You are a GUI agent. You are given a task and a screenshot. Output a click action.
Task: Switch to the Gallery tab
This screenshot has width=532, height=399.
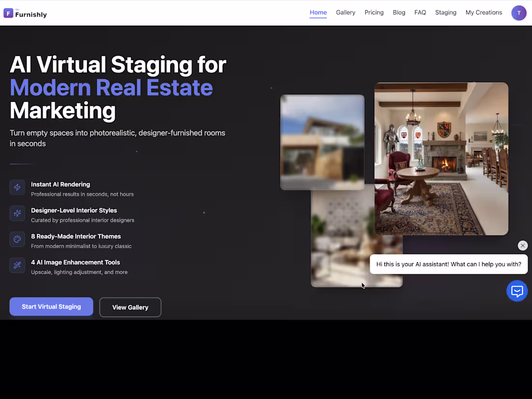(x=345, y=13)
